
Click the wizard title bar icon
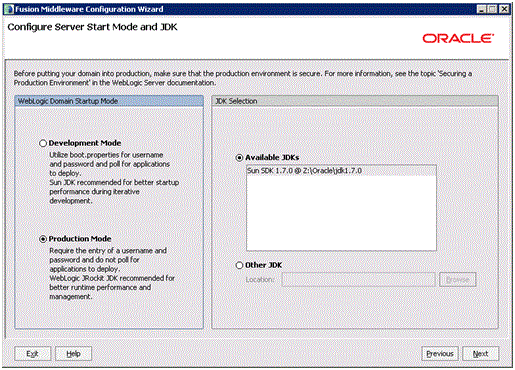10,9
